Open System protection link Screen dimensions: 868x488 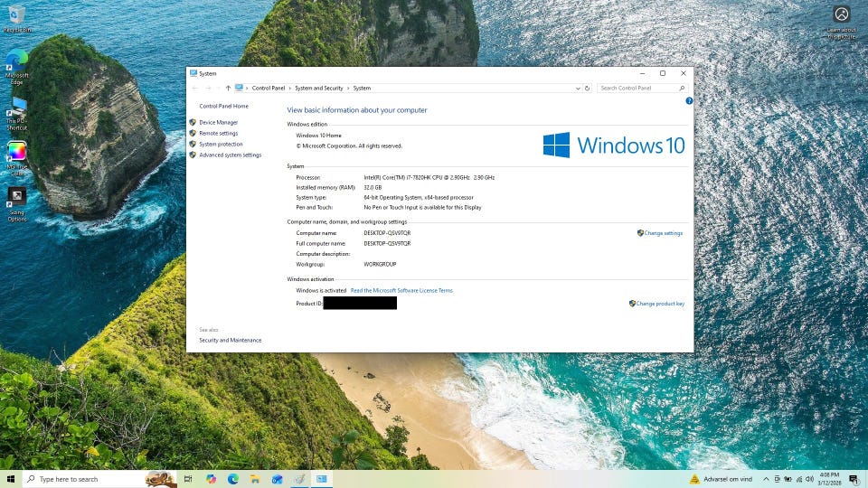(x=221, y=145)
